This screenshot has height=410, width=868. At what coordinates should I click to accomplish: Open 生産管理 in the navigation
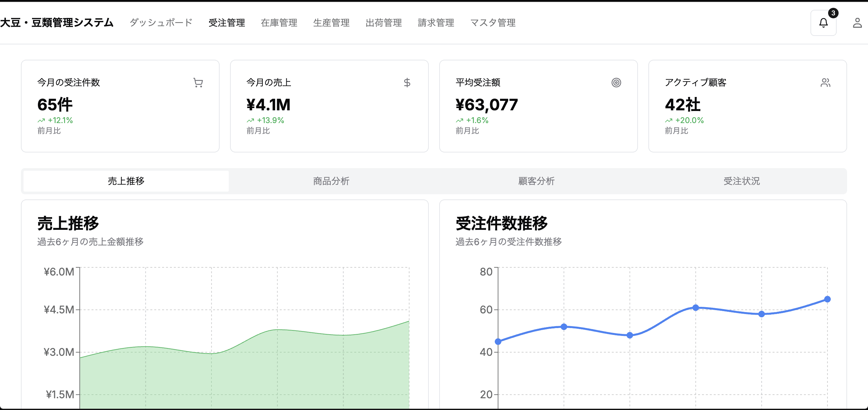pos(331,23)
